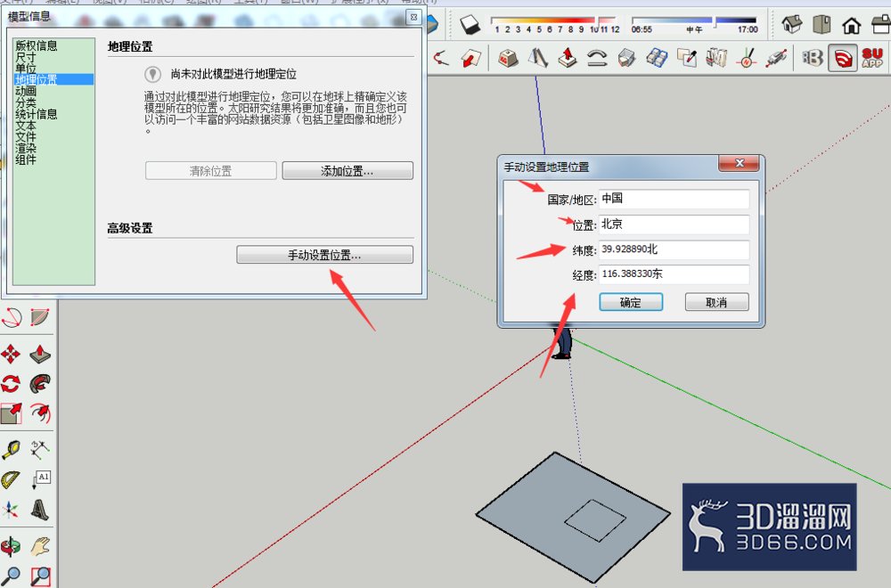Select 文本 in Model Info list

(x=26, y=125)
